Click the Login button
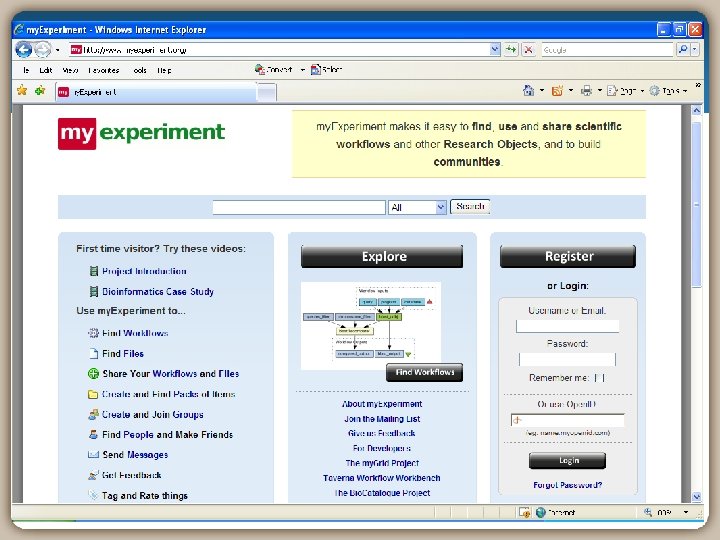The image size is (720, 540). pyautogui.click(x=568, y=461)
